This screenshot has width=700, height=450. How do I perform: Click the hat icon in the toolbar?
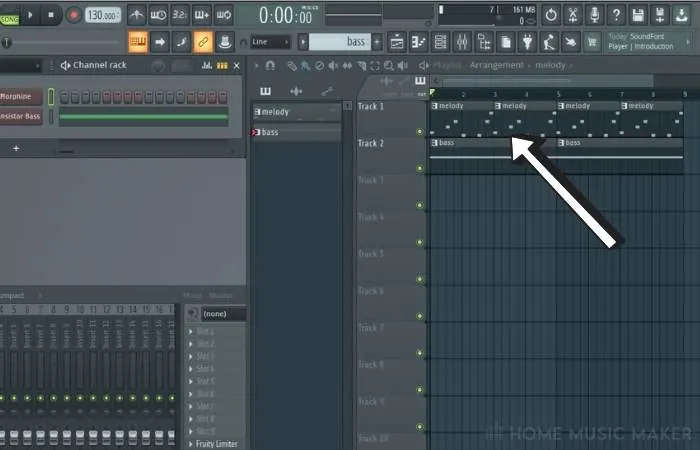pos(225,42)
